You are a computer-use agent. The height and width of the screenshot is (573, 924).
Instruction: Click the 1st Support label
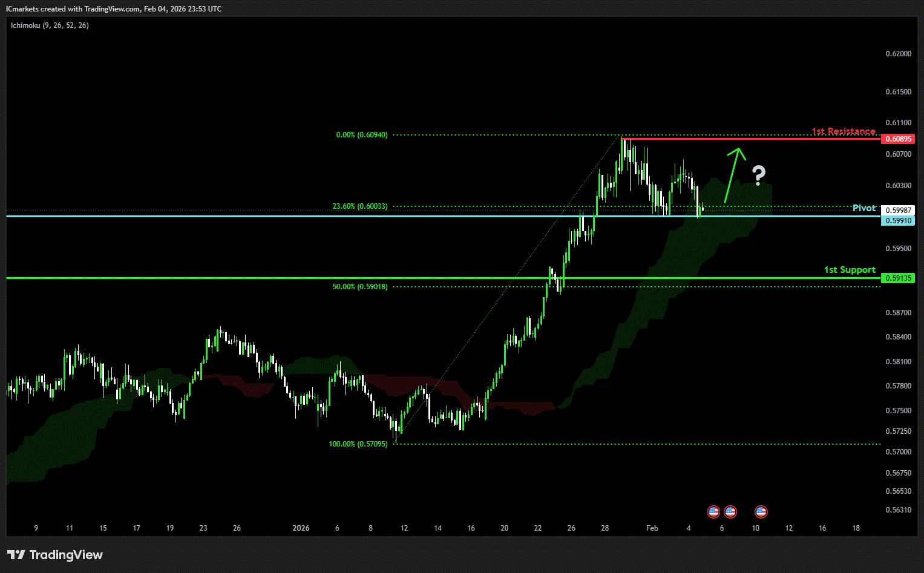tap(850, 270)
